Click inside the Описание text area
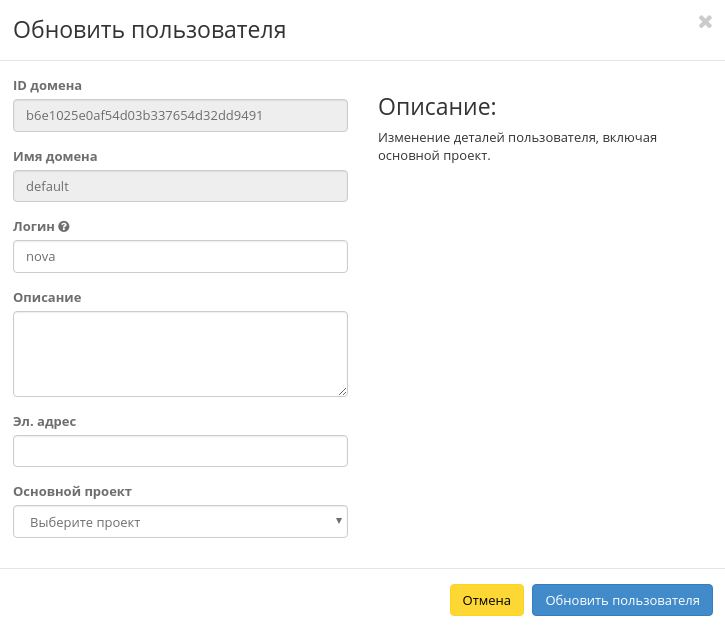The height and width of the screenshot is (628, 725). coord(180,353)
